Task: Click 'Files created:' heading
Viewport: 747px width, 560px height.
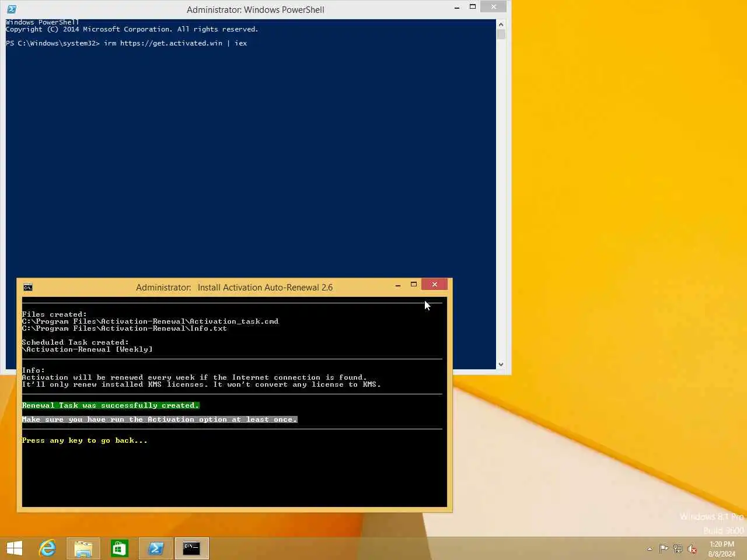Action: [x=54, y=314]
